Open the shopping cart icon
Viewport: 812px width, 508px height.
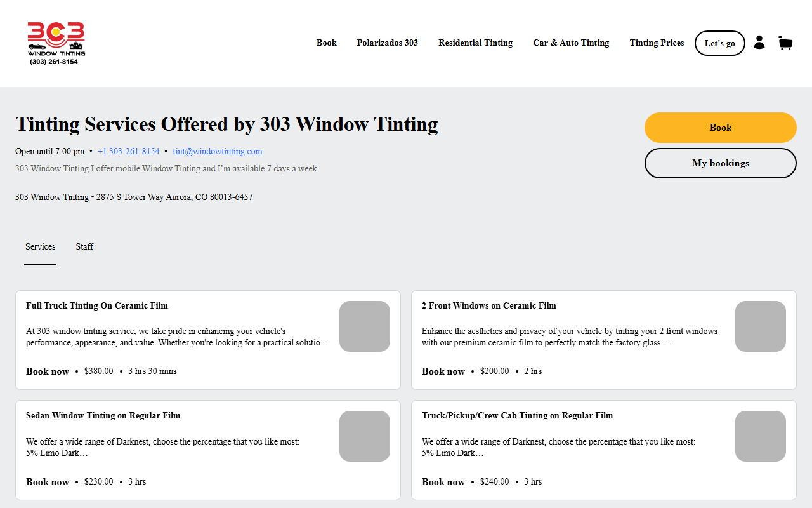[x=785, y=43]
